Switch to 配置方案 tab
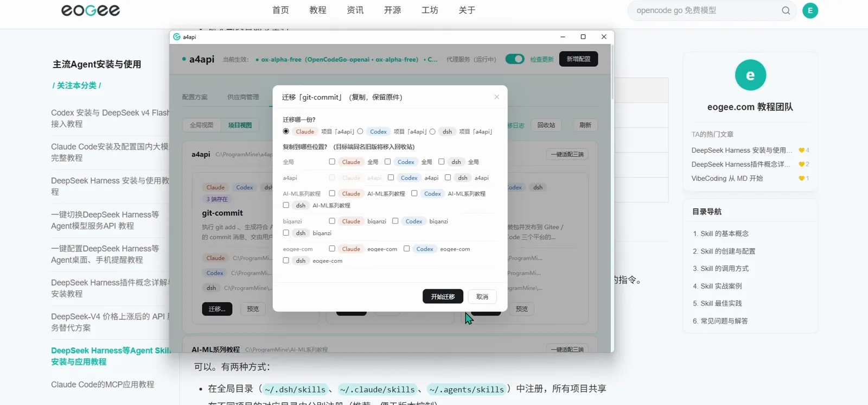The height and width of the screenshot is (405, 868). tap(195, 97)
